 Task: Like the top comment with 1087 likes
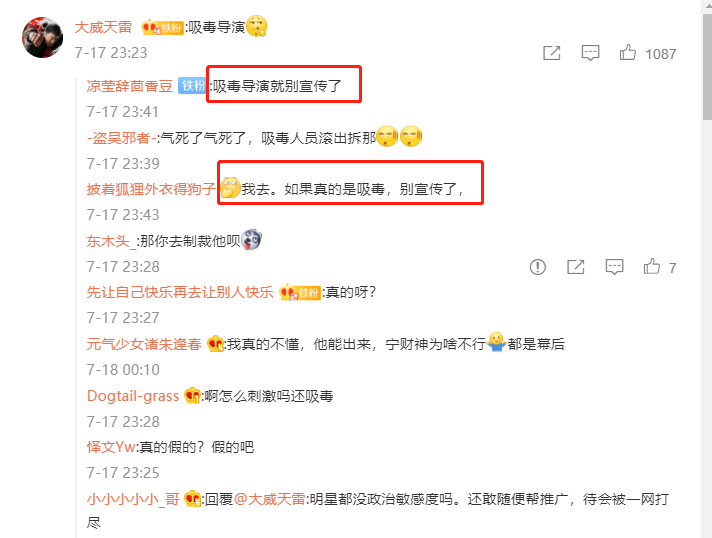628,53
